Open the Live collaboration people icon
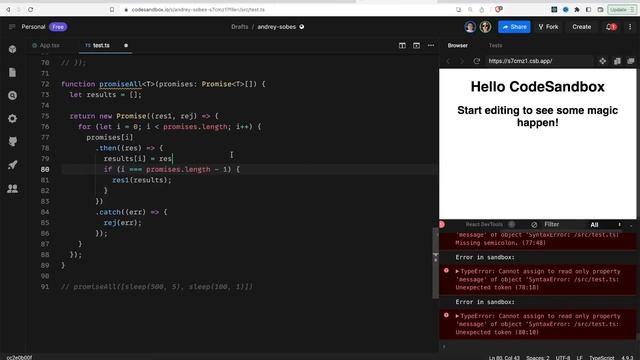Screen dimensions: 640x360 click(13, 188)
